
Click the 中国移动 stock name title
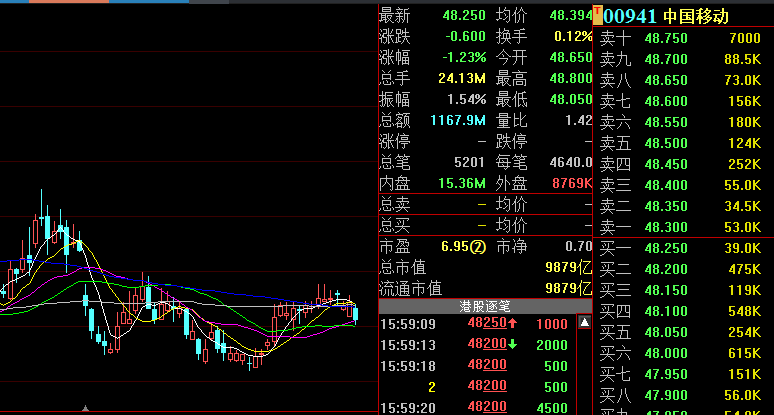point(696,16)
